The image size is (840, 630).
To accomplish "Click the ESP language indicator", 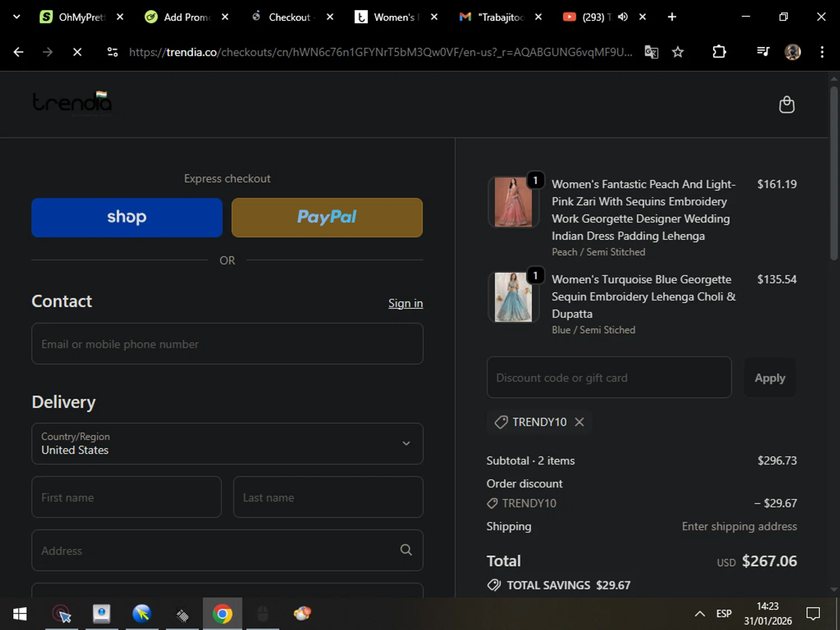I will click(724, 614).
